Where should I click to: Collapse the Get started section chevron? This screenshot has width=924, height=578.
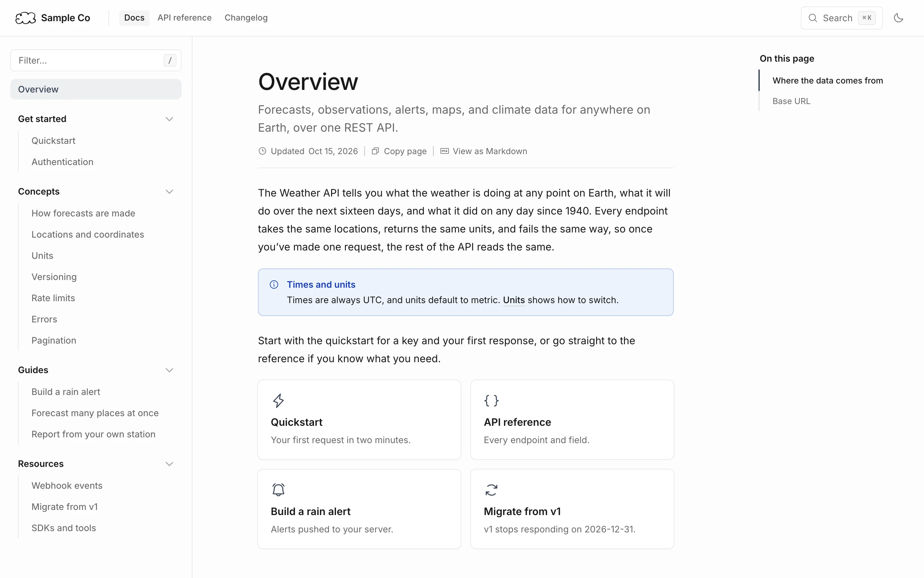tap(169, 119)
